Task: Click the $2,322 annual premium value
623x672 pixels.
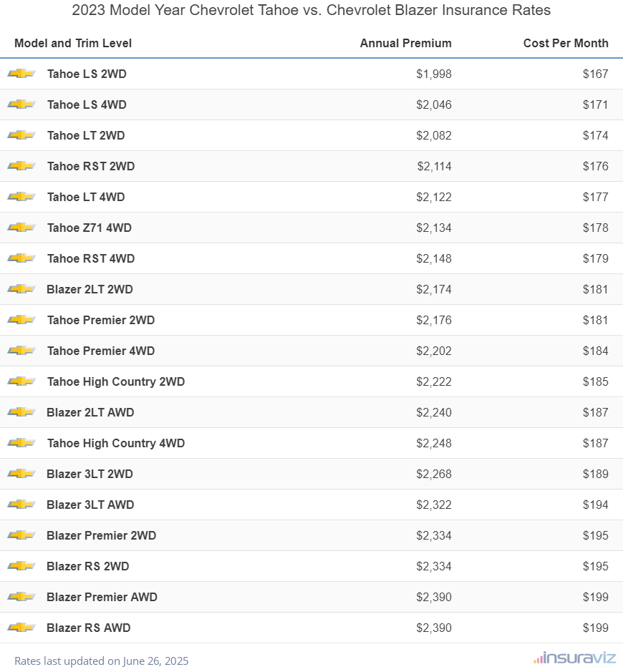Action: coord(434,505)
